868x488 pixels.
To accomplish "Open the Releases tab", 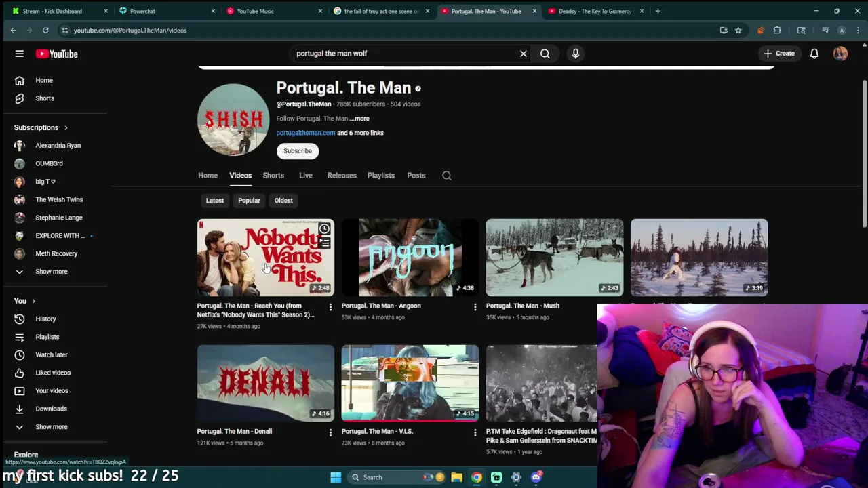I will click(342, 176).
